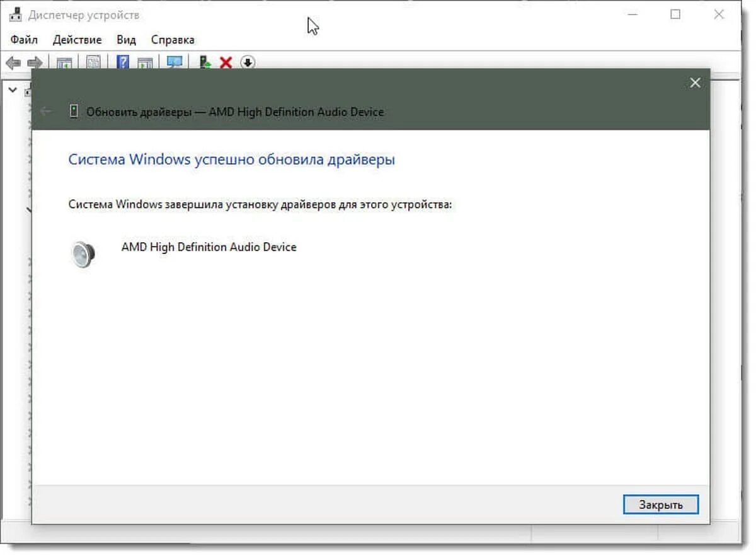Click the Disable device down-arrow icon
Image resolution: width=756 pixels, height=558 pixels.
[x=248, y=62]
